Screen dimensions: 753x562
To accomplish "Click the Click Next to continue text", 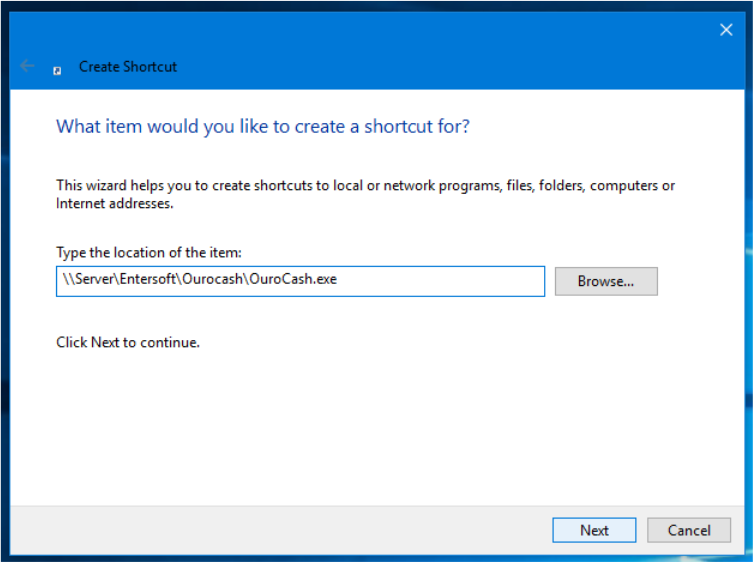I will (x=128, y=342).
